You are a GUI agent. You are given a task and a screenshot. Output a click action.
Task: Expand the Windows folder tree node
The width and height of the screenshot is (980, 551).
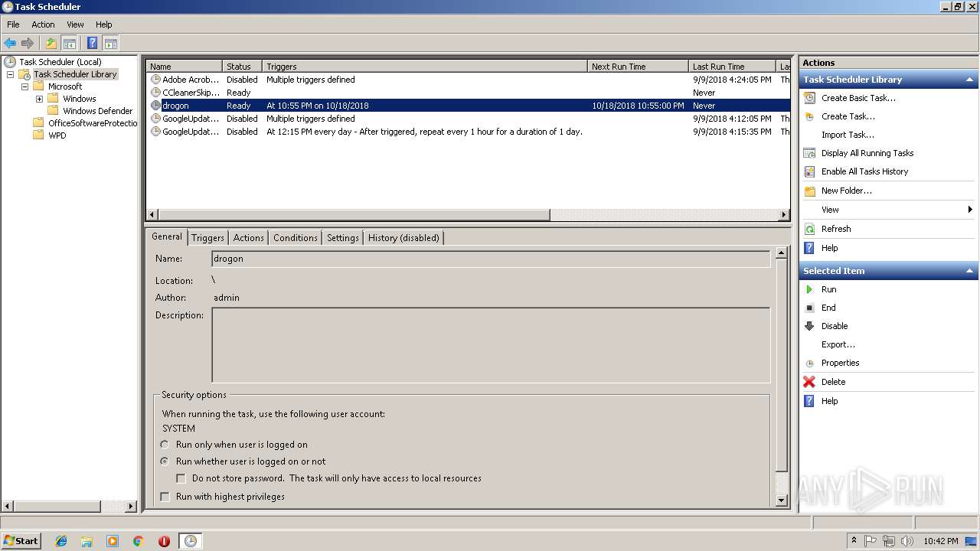coord(39,99)
